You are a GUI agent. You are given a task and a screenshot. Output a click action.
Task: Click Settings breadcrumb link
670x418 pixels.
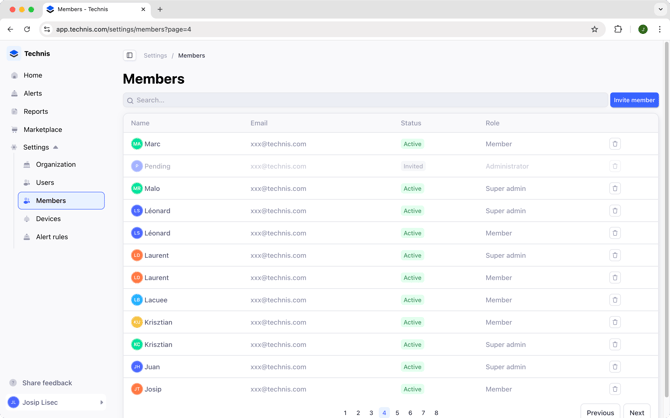tap(155, 56)
